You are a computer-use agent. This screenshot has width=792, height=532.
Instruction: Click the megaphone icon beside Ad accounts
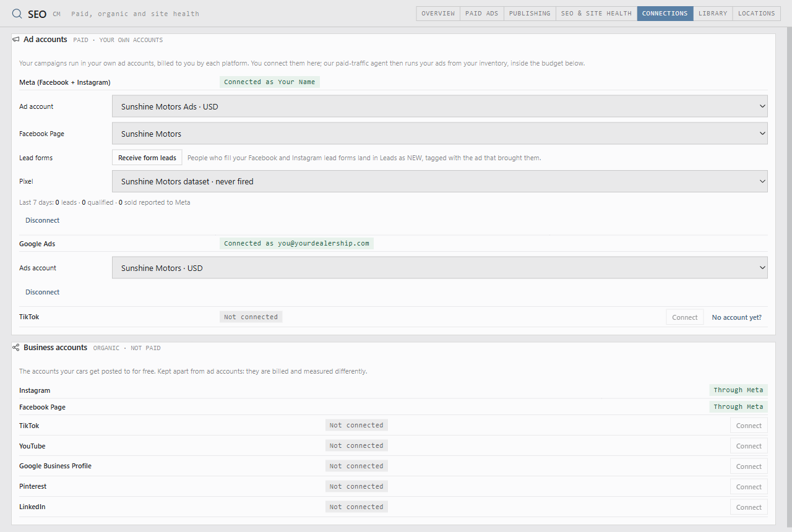point(15,40)
